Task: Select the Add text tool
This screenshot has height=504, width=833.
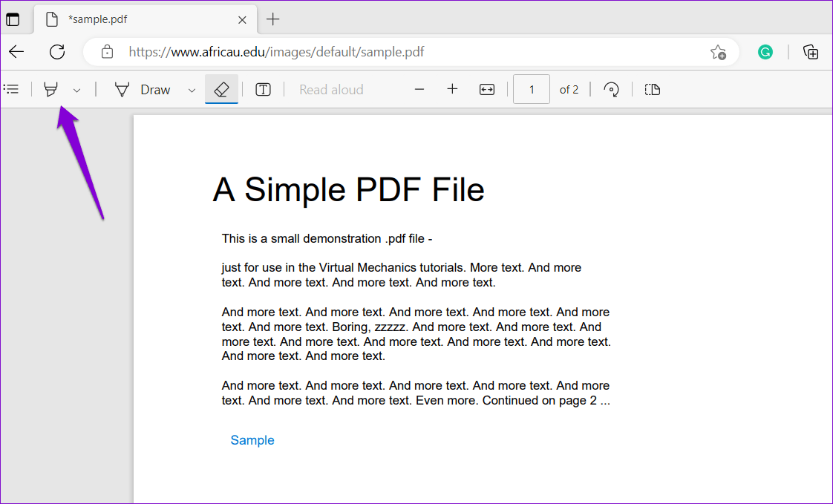Action: click(263, 89)
